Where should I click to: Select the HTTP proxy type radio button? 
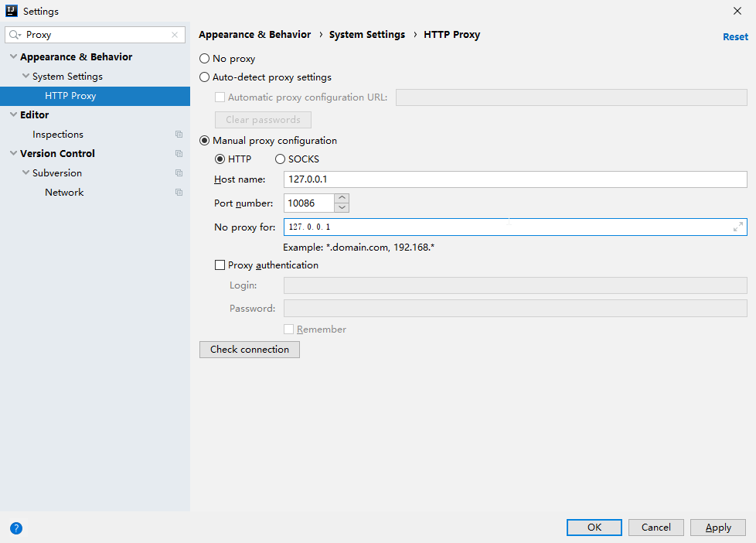[220, 159]
